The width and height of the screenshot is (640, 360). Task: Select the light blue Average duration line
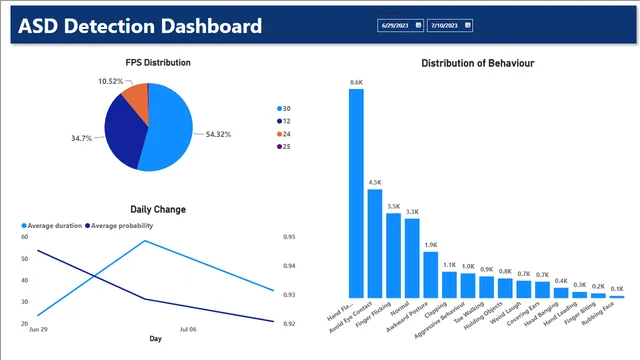tap(145, 241)
